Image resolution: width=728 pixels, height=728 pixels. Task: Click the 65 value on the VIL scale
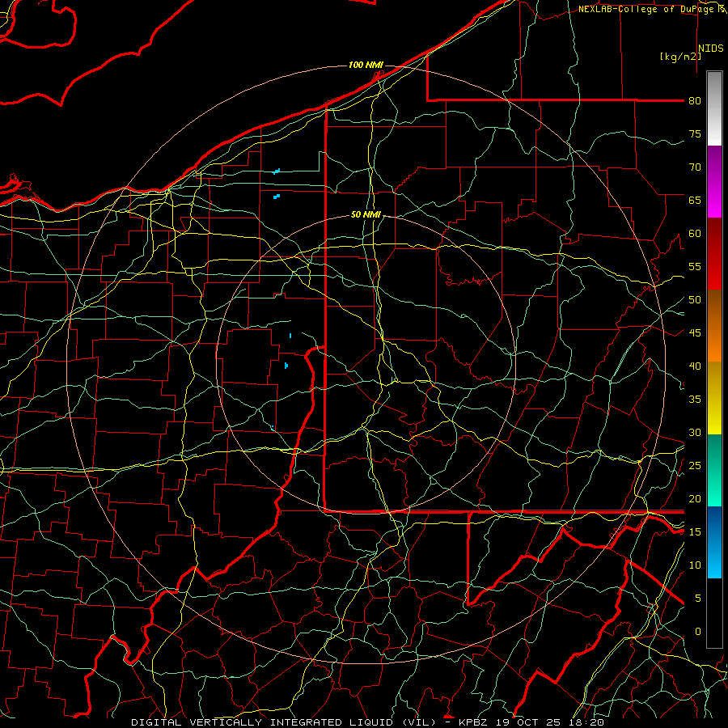point(695,201)
